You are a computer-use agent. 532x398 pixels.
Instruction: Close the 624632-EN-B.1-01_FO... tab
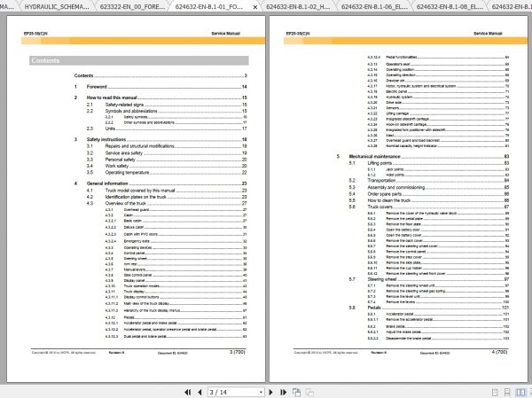pyautogui.click(x=255, y=7)
